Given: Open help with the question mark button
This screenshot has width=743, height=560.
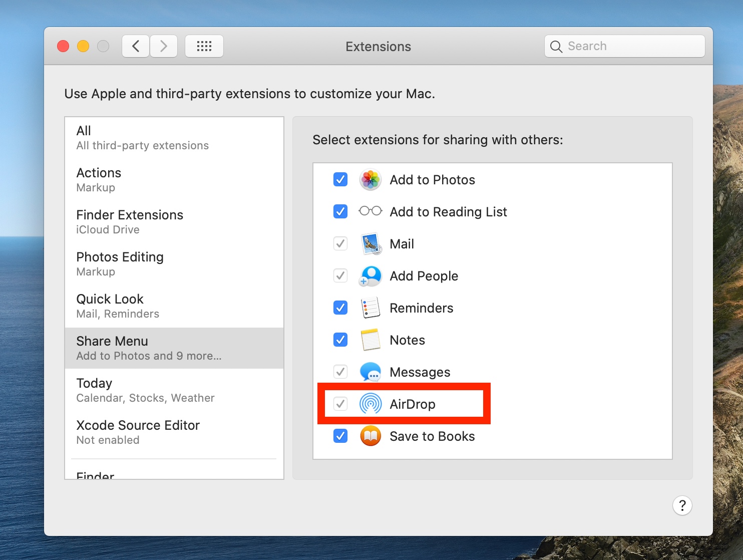Looking at the screenshot, I should pos(682,505).
